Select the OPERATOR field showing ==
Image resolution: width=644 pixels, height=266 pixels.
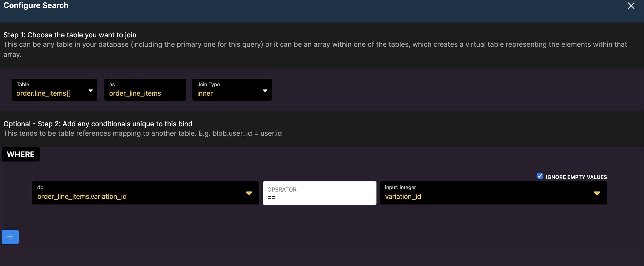pos(319,193)
